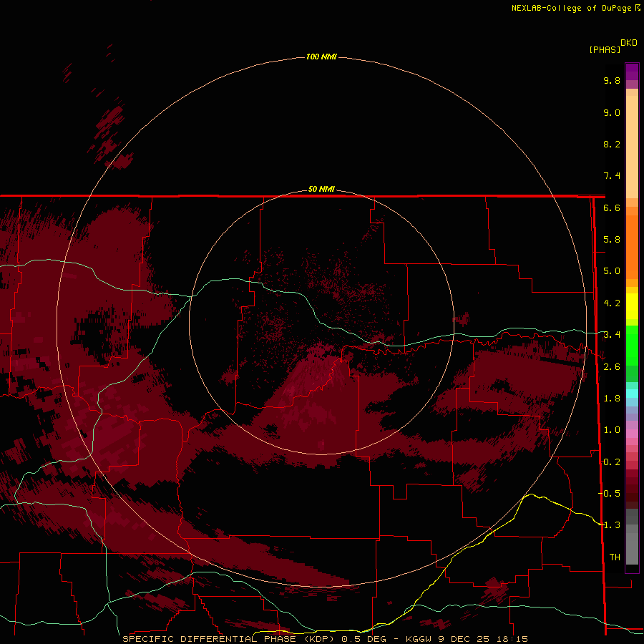The image size is (644, 644).
Task: Click the 4.2 legend value
Action: [612, 303]
